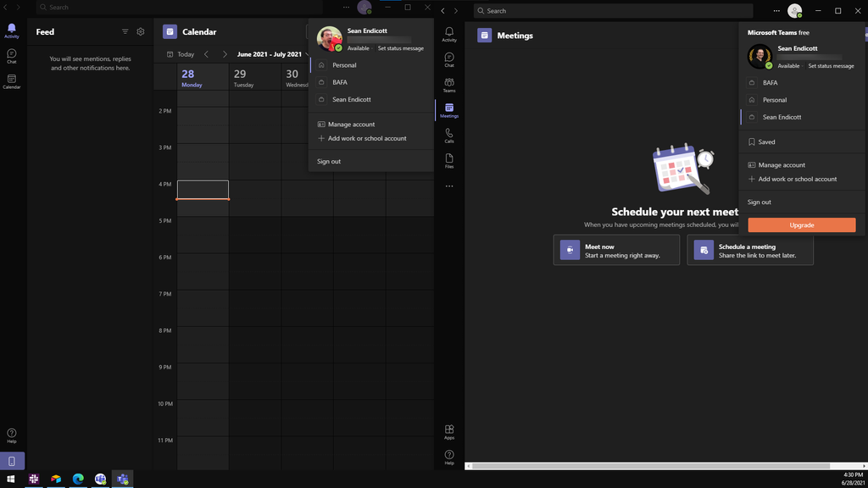Open the Teams section from the sidebar

[449, 83]
